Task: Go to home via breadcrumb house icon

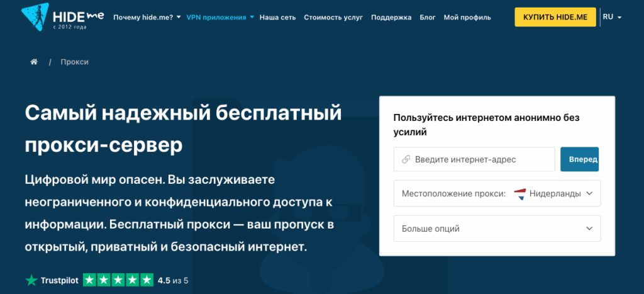Action: 34,62
